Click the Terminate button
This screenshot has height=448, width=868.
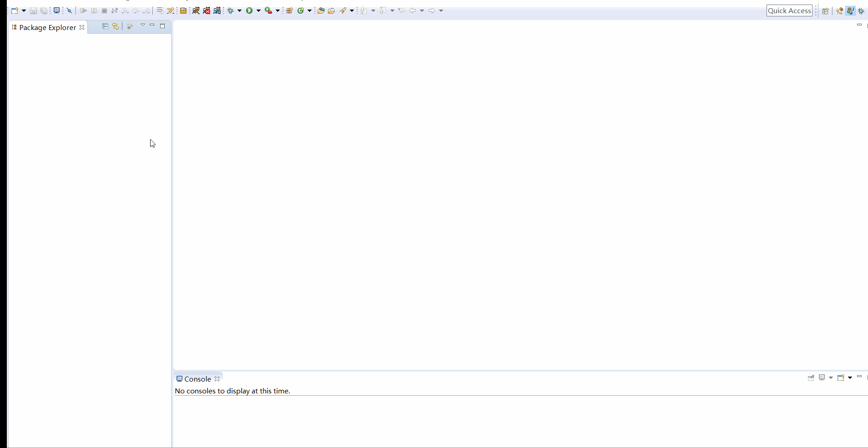click(104, 10)
